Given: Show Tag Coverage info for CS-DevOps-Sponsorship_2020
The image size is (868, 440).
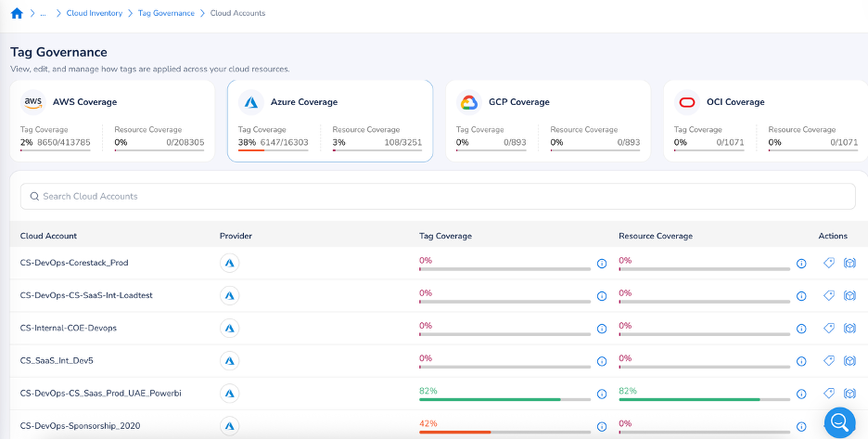Looking at the screenshot, I should pyautogui.click(x=601, y=426).
